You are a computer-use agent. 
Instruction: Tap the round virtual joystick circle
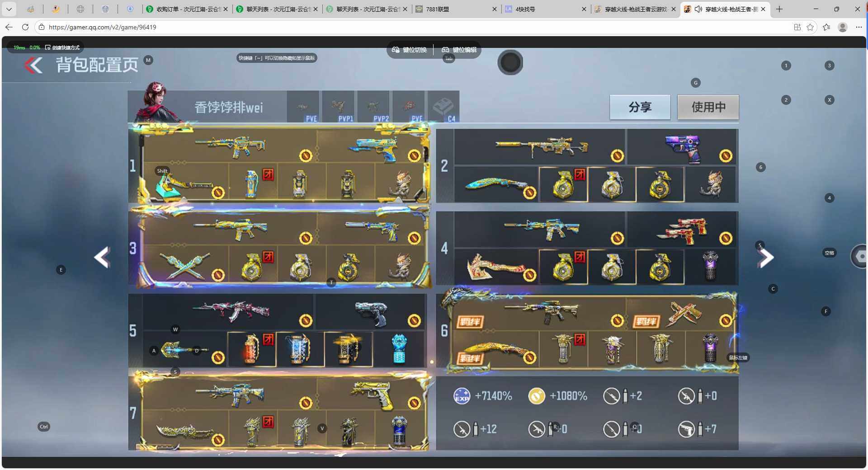pos(510,62)
